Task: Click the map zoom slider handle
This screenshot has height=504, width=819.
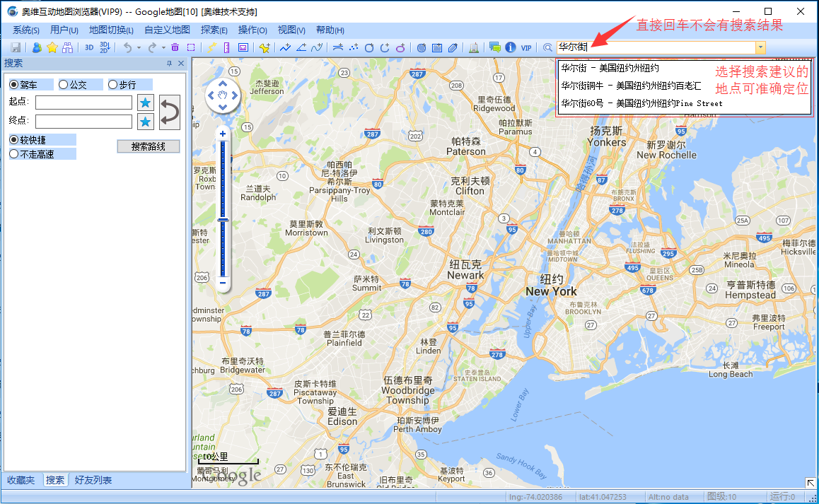Action: [223, 220]
